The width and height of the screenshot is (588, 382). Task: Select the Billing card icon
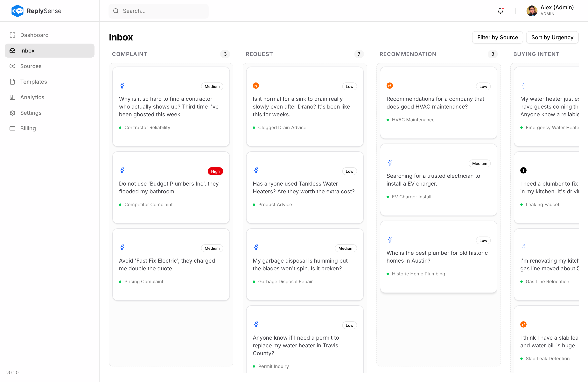(12, 128)
